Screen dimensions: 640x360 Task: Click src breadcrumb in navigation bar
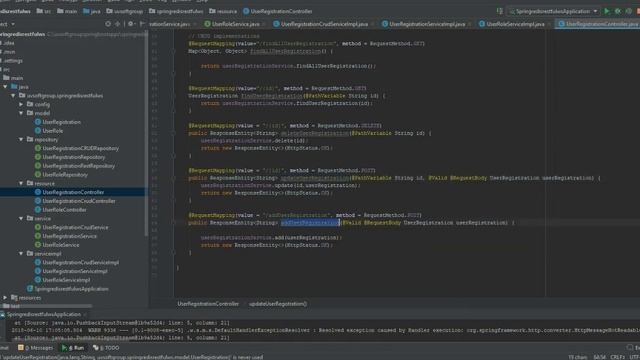pyautogui.click(x=44, y=11)
